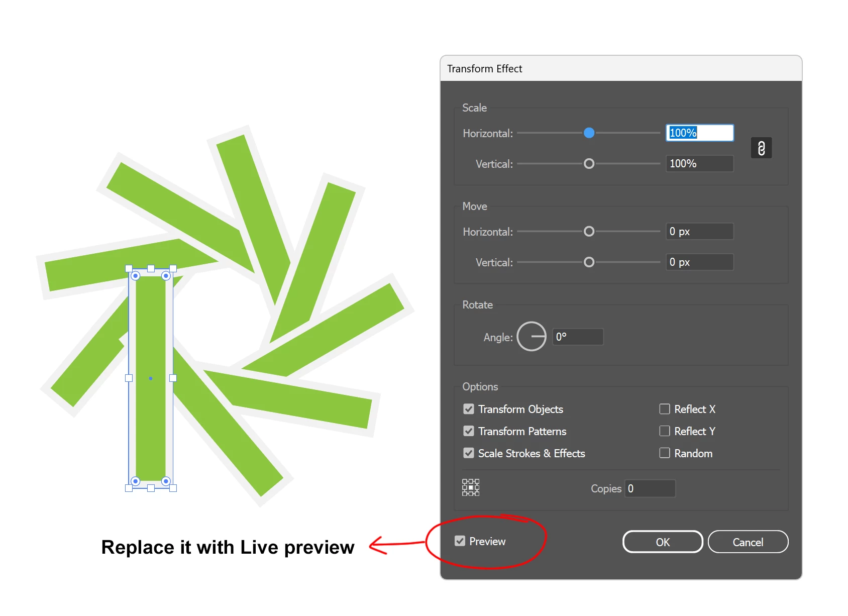Click the Move Horizontal slider handle
Viewport: 848px width, 616px height.
click(x=589, y=231)
